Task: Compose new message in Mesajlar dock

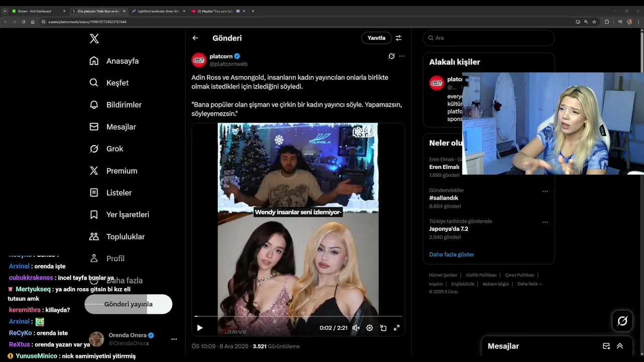Action: [606, 346]
